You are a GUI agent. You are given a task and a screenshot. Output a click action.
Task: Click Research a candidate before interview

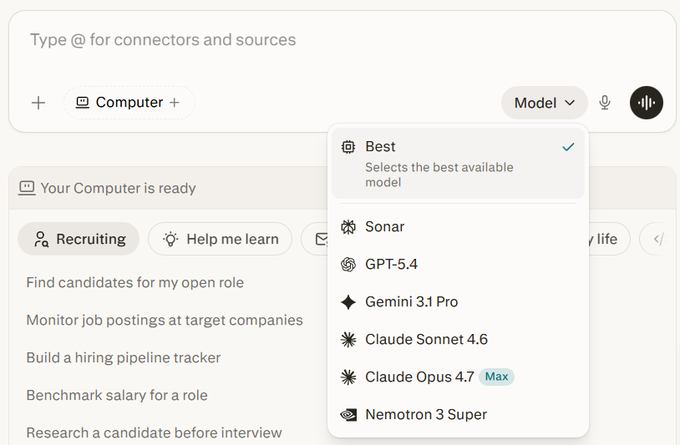[x=154, y=433]
